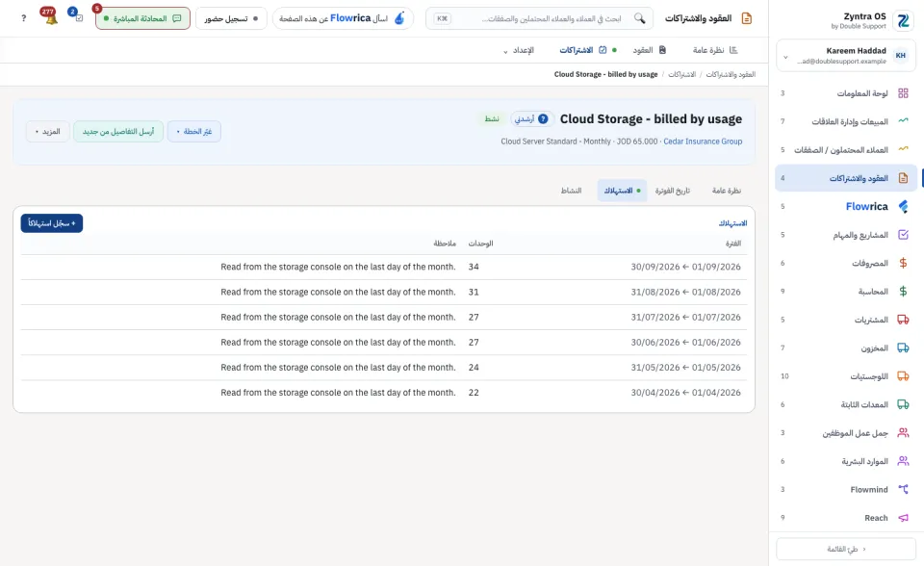924x566 pixels.
Task: Open the Cedar Insurance Group link
Action: point(703,141)
